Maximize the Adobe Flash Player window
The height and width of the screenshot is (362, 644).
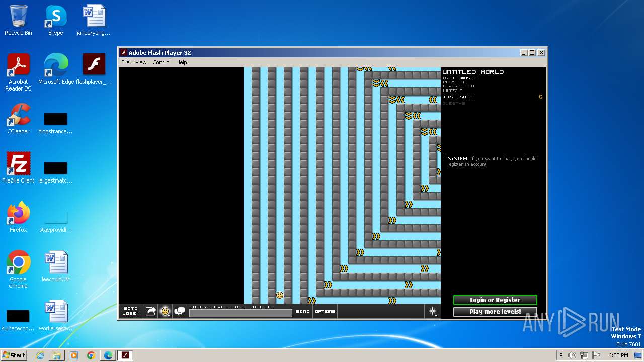[533, 53]
